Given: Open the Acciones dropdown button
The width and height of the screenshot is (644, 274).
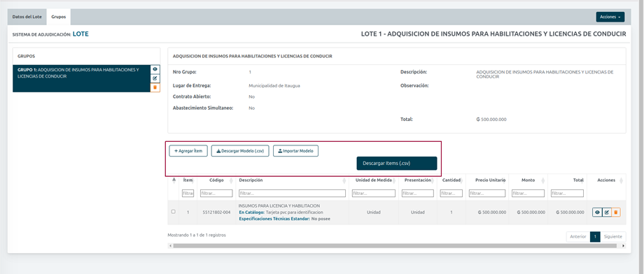Looking at the screenshot, I should click(x=610, y=17).
